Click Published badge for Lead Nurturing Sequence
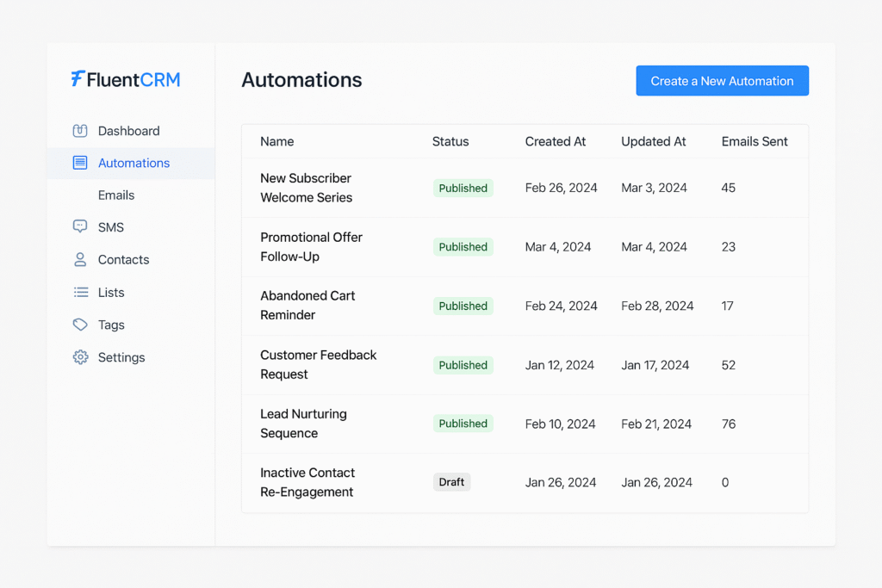Screen dimensions: 882x588 click(463, 424)
